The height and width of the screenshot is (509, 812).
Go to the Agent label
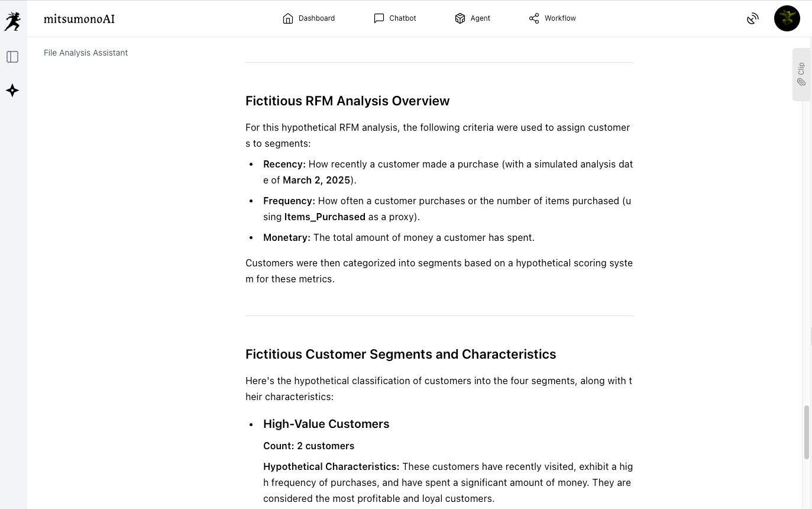pos(480,18)
